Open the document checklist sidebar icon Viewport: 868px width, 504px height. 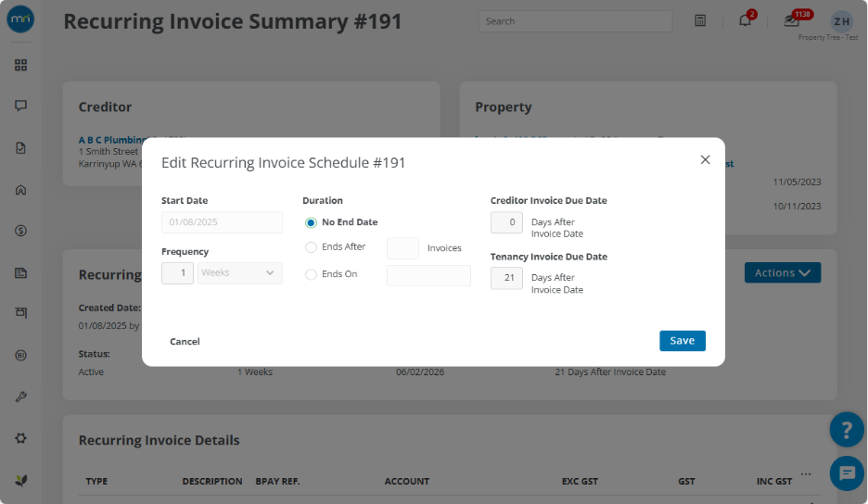20,147
